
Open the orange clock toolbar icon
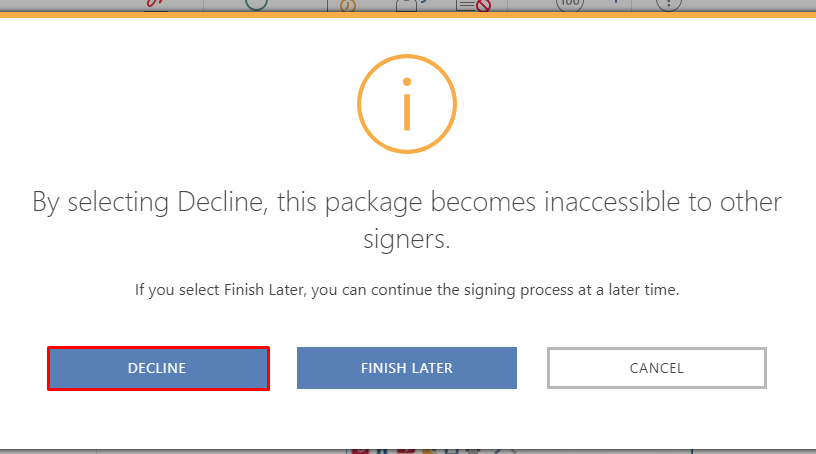[x=348, y=6]
